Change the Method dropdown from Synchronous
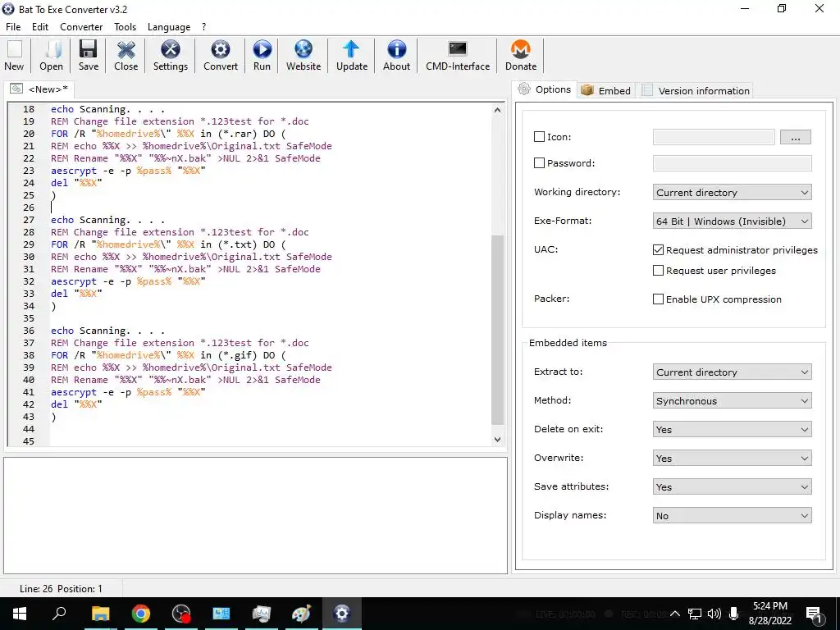 click(x=732, y=400)
